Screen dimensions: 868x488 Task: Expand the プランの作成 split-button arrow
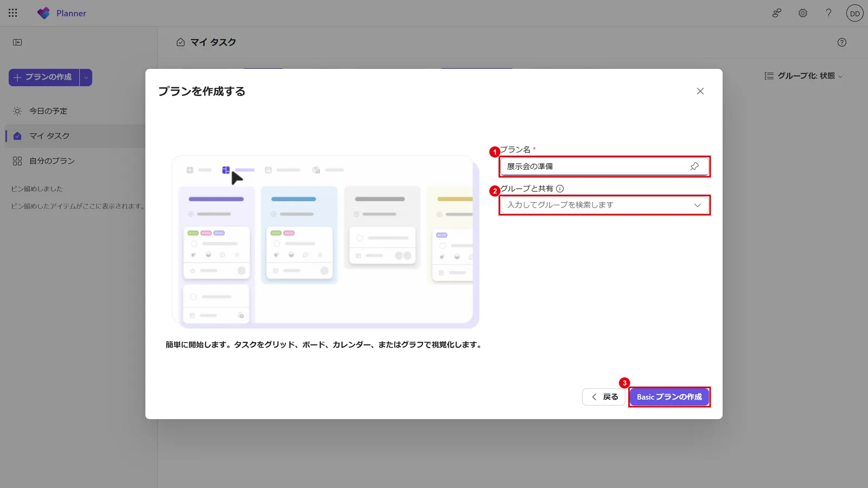86,78
